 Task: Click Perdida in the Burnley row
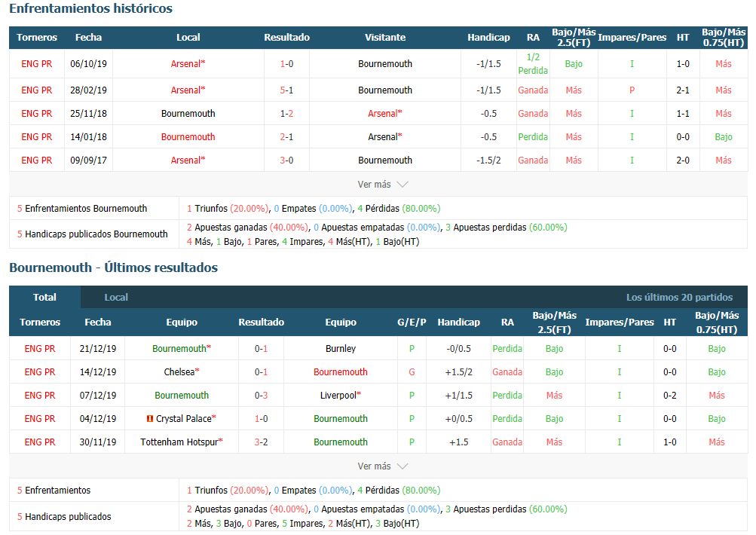[507, 348]
